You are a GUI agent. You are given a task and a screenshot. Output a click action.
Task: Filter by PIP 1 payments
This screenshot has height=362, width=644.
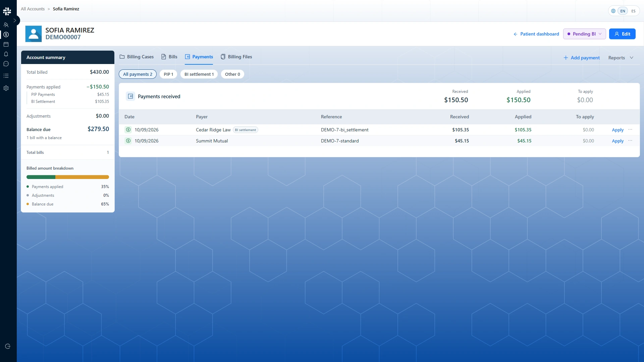click(168, 74)
